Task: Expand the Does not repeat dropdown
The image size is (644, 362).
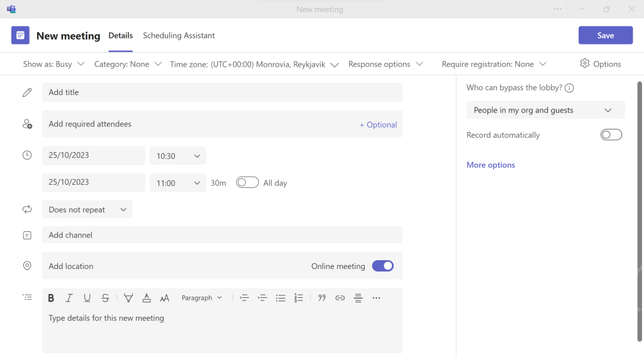Action: (x=87, y=209)
